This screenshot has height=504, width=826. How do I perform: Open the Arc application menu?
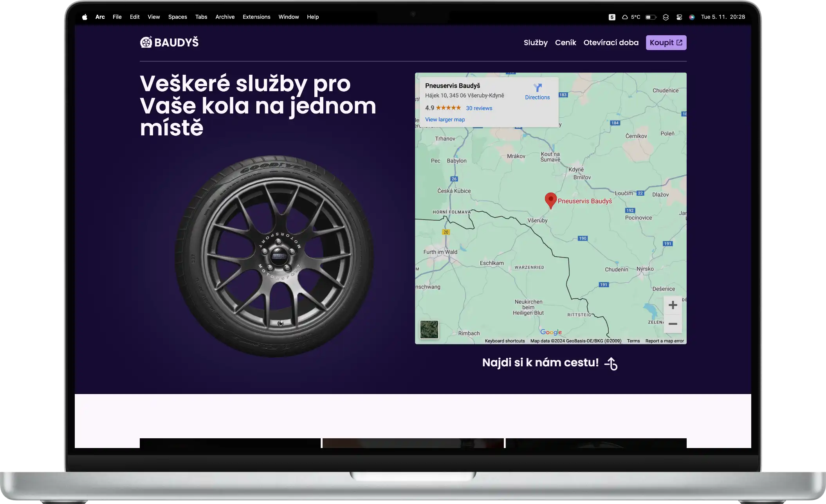(100, 17)
